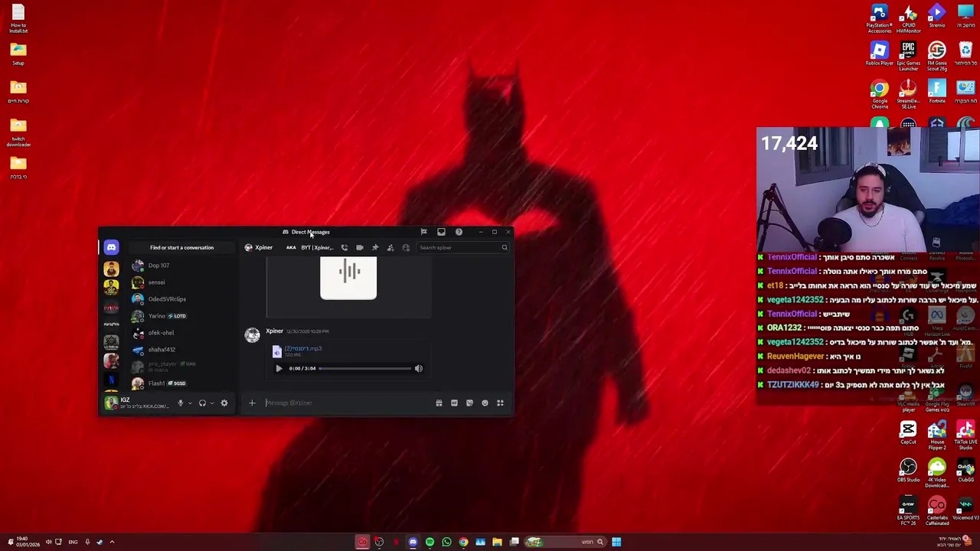Click Search xpiner field

point(462,247)
